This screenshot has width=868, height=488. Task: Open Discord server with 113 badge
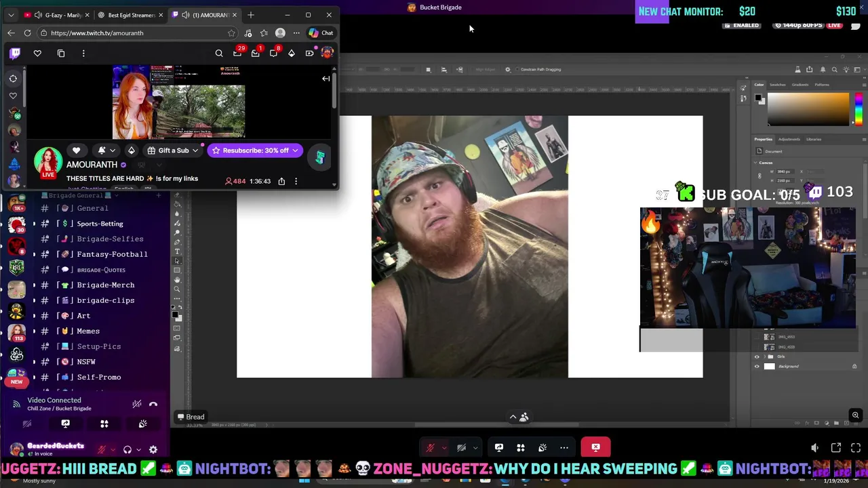16,332
